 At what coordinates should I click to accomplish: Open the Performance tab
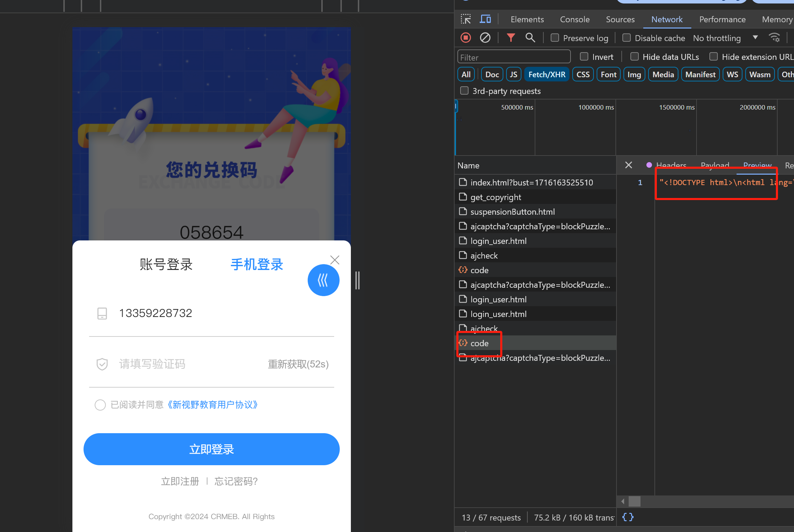(x=722, y=19)
